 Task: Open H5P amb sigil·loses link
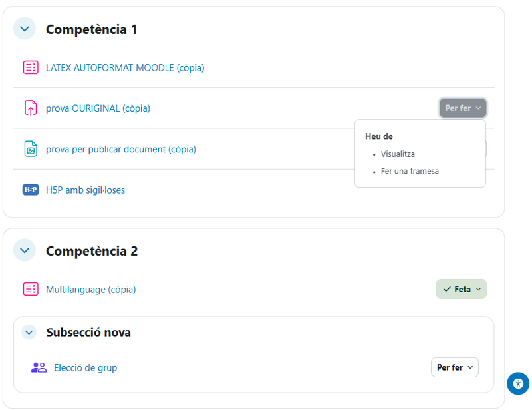85,190
